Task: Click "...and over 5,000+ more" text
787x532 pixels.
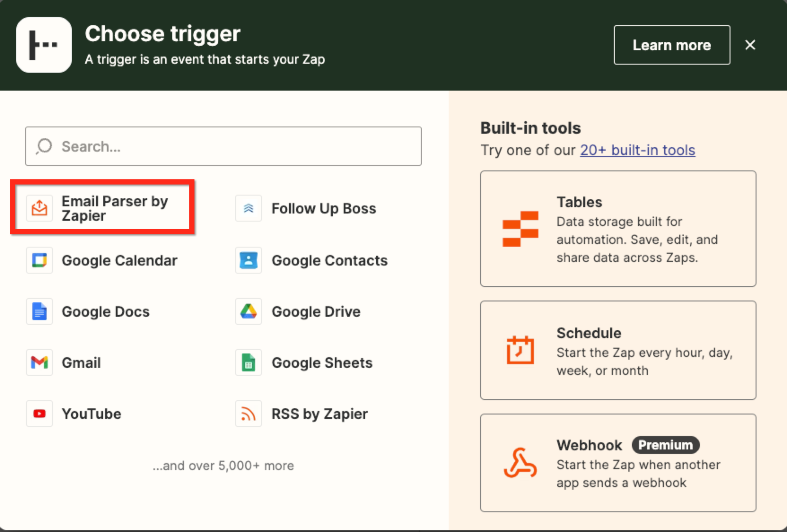Action: [x=223, y=466]
